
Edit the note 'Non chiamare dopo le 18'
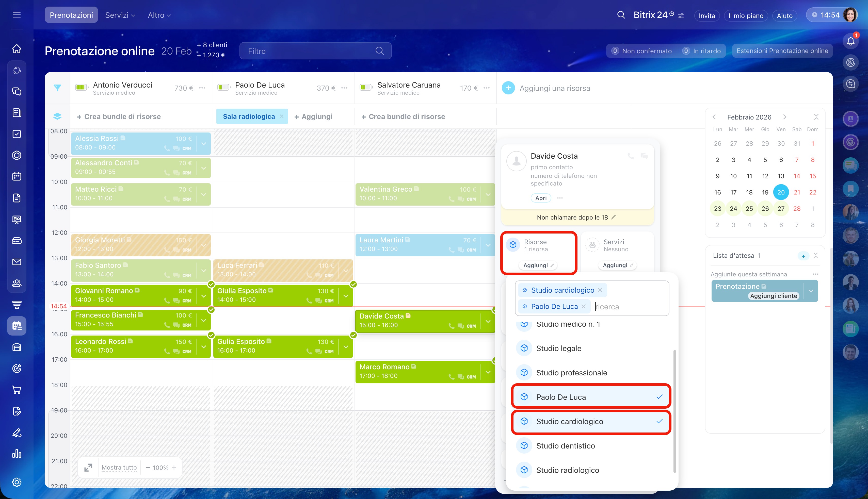[x=614, y=217]
